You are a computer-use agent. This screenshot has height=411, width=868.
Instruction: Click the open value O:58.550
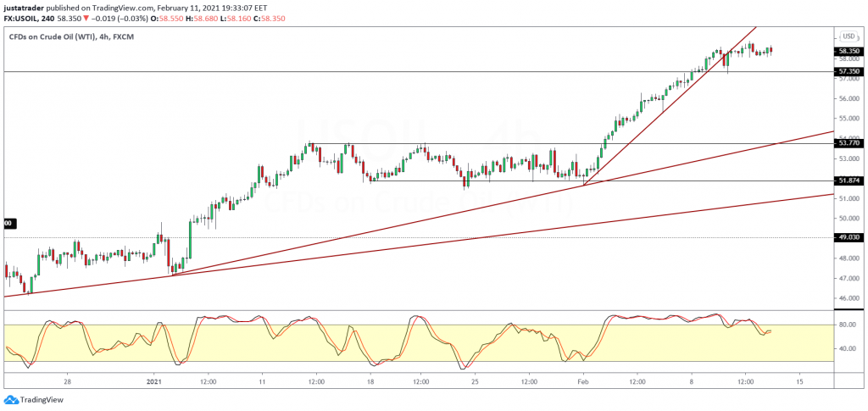tap(166, 19)
